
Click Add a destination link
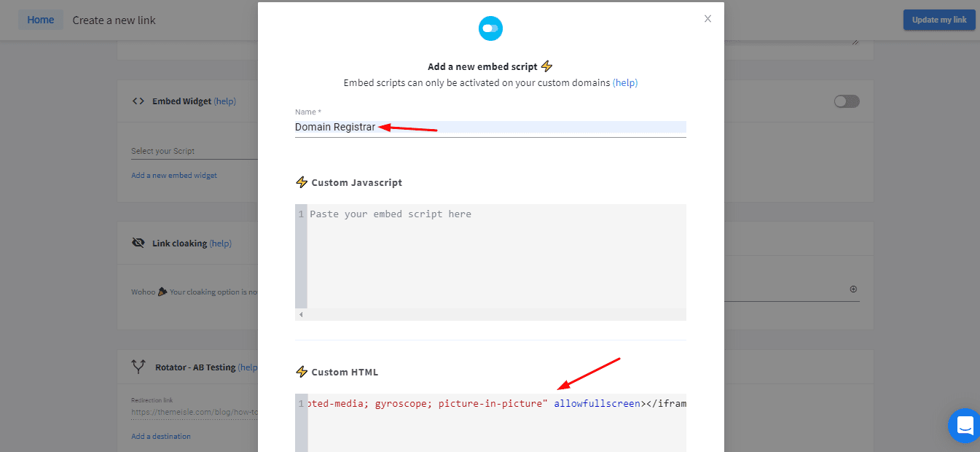tap(161, 436)
